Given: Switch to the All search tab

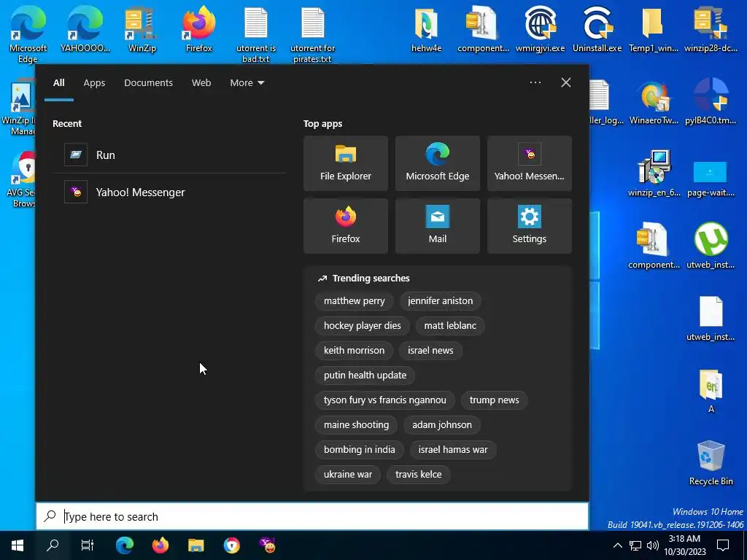Looking at the screenshot, I should pyautogui.click(x=58, y=83).
